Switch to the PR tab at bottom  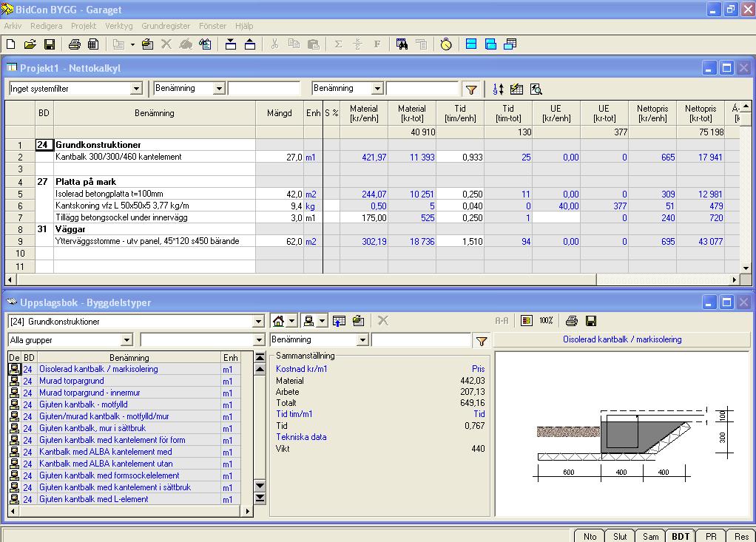tap(711, 536)
